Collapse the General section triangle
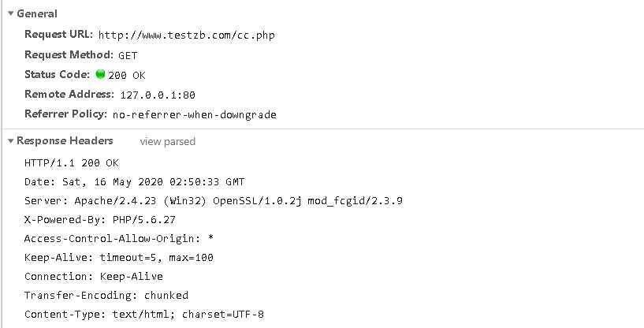Image resolution: width=644 pixels, height=328 pixels. click(11, 13)
